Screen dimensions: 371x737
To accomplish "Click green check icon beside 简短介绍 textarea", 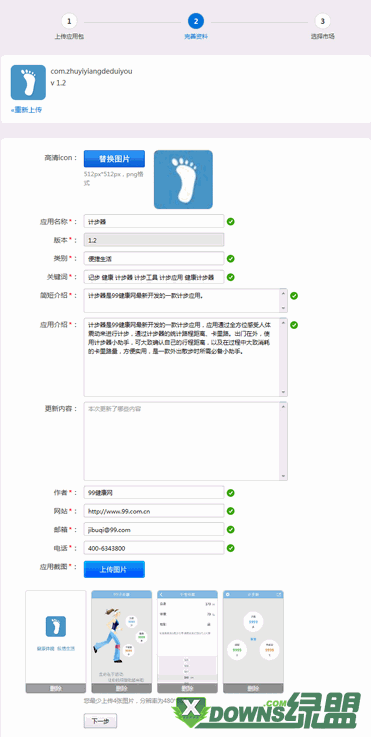I will click(294, 296).
